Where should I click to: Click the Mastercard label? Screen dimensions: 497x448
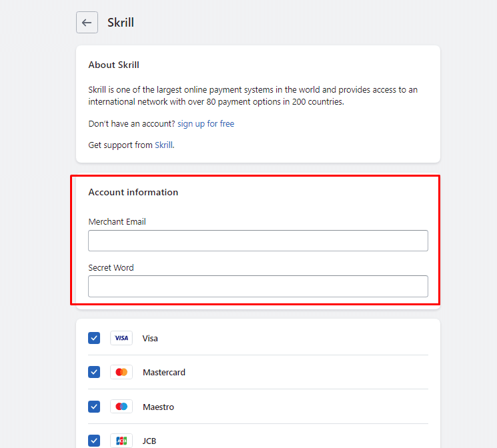(163, 373)
